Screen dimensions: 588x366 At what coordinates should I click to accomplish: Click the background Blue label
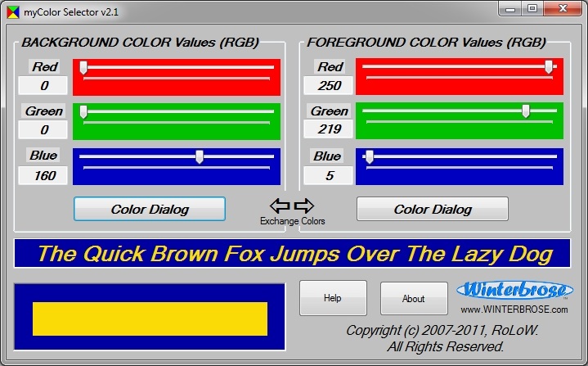[43, 156]
